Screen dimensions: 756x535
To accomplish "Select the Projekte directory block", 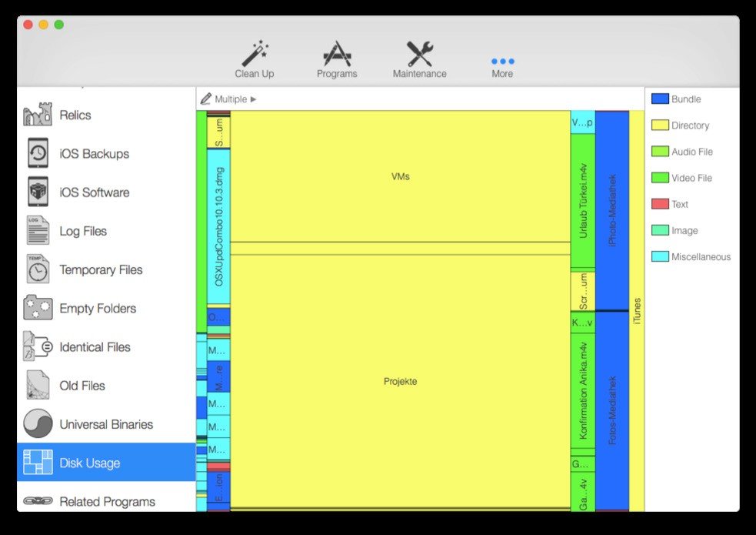I will pyautogui.click(x=400, y=381).
